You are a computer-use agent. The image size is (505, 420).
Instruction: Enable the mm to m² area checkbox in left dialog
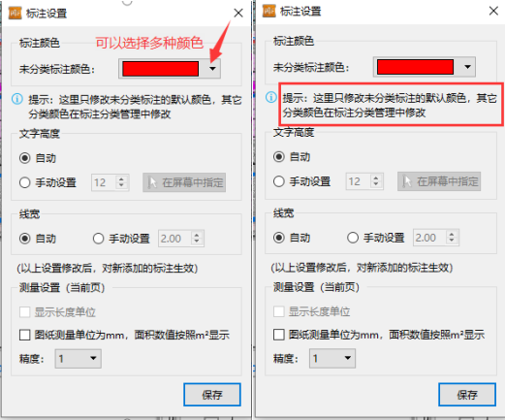(25, 335)
